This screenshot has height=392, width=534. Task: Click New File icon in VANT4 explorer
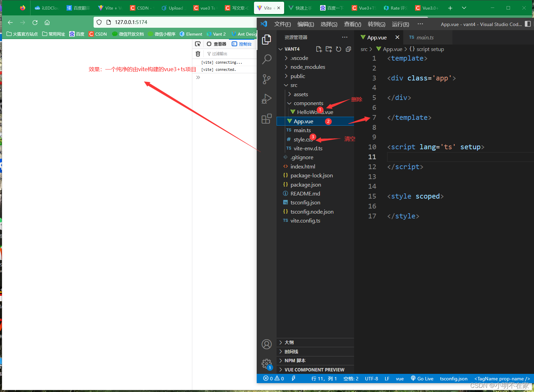coord(319,49)
